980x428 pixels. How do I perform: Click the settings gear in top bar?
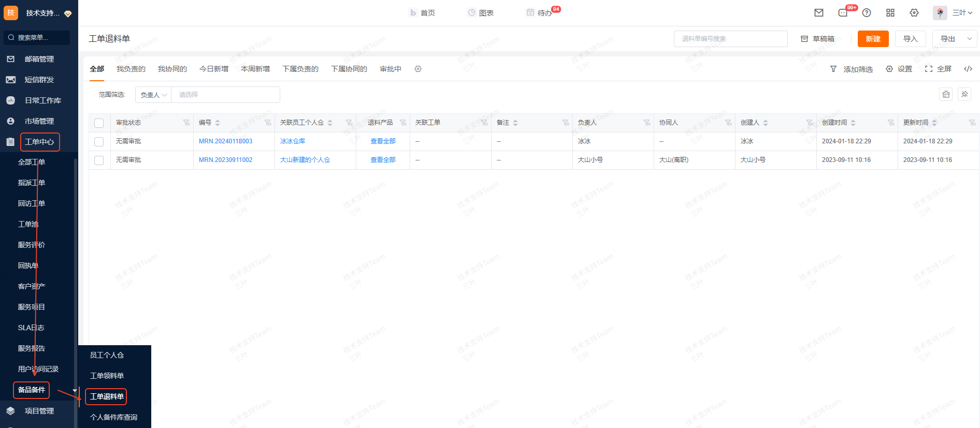coord(914,13)
